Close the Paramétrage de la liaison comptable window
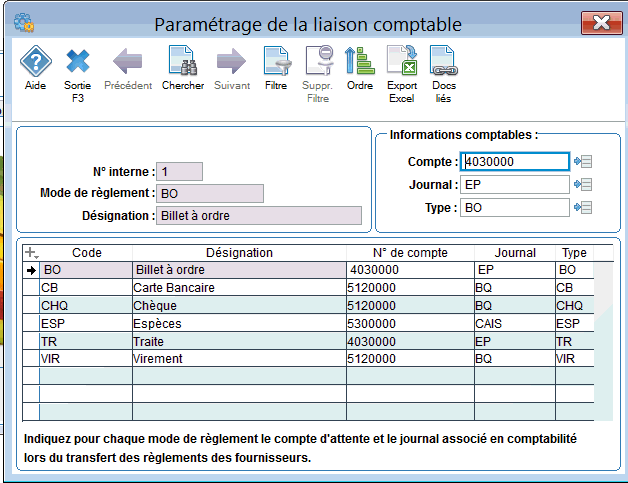This screenshot has height=483, width=628. [602, 23]
